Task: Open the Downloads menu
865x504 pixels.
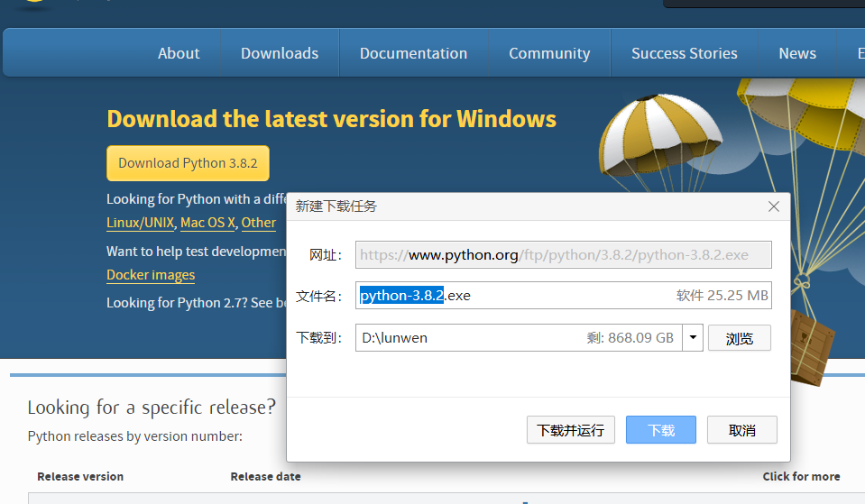Action: pos(279,53)
